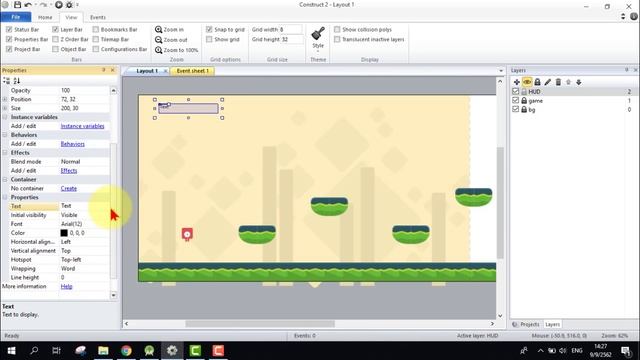Enable Translucent inactive layers

tap(337, 39)
